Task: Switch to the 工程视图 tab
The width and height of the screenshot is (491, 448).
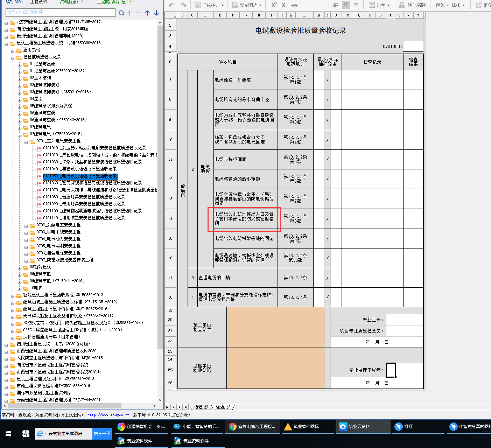Action: click(x=38, y=2)
